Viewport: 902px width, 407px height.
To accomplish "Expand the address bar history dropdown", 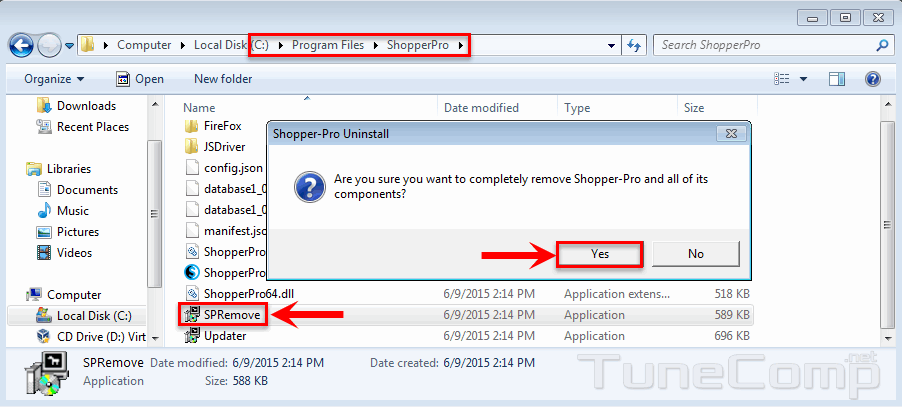I will [611, 45].
